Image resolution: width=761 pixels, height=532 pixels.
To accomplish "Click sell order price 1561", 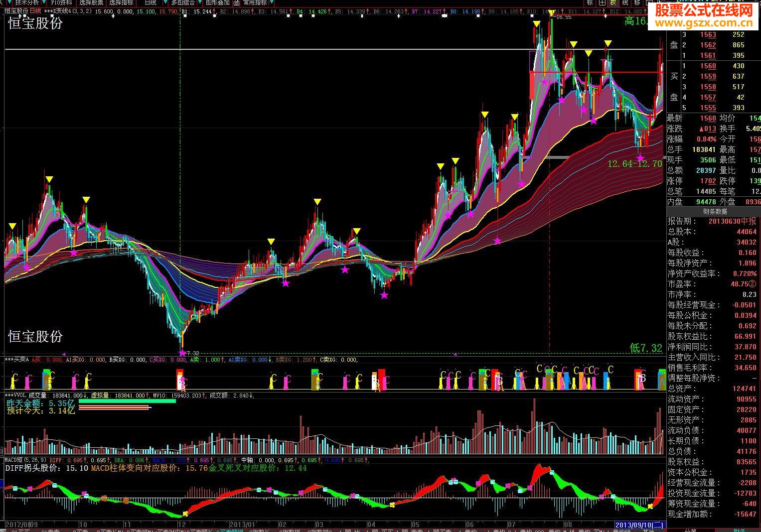I will point(708,55).
